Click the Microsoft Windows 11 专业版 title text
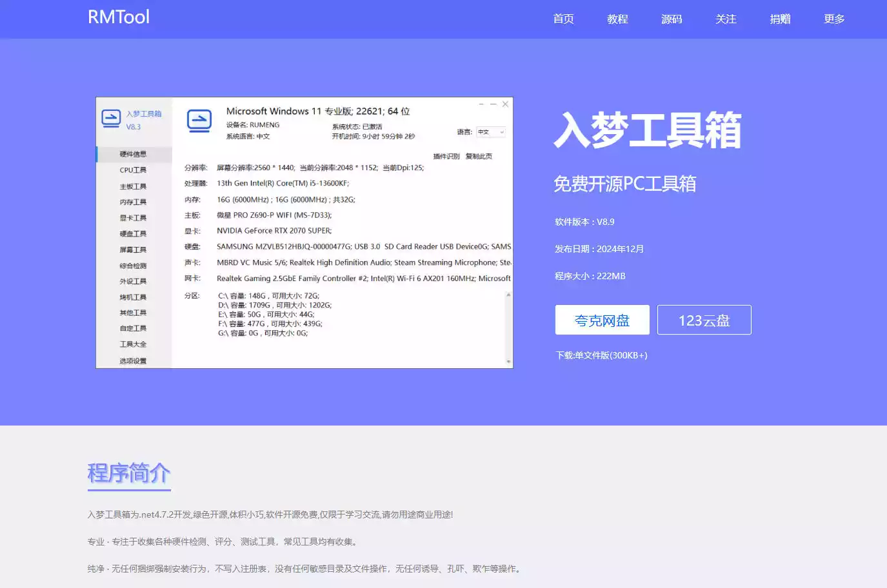The height and width of the screenshot is (588, 887). pos(318,111)
